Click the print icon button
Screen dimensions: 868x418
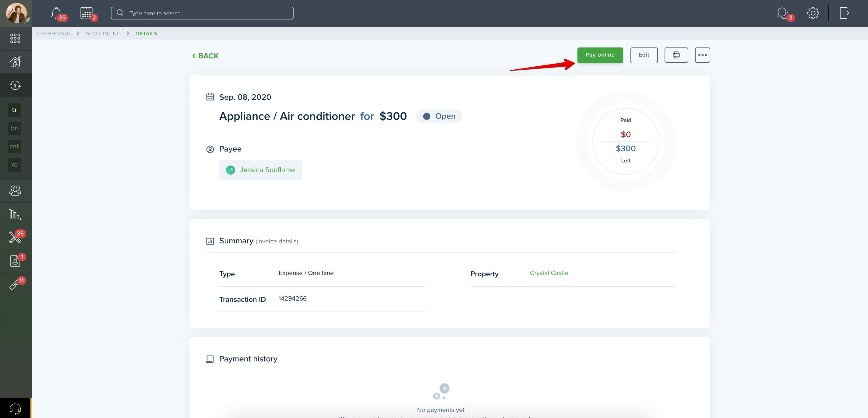point(676,55)
